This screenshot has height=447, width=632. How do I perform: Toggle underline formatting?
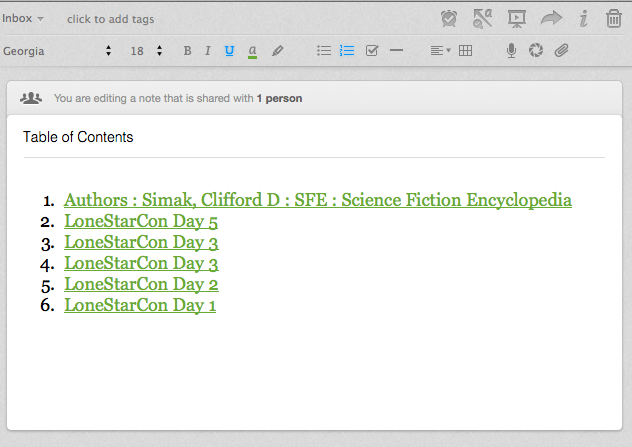(x=229, y=51)
